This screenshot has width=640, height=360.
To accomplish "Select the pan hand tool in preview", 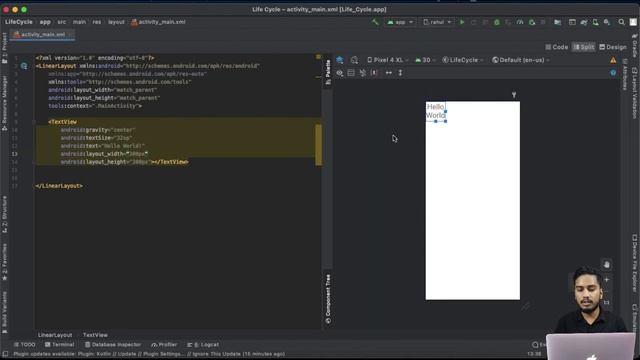I will pos(607,264).
